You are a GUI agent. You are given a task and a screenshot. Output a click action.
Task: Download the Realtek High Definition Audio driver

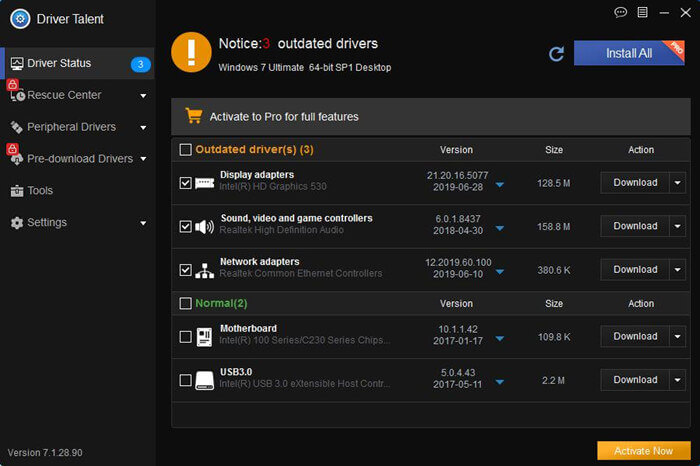coord(635,226)
